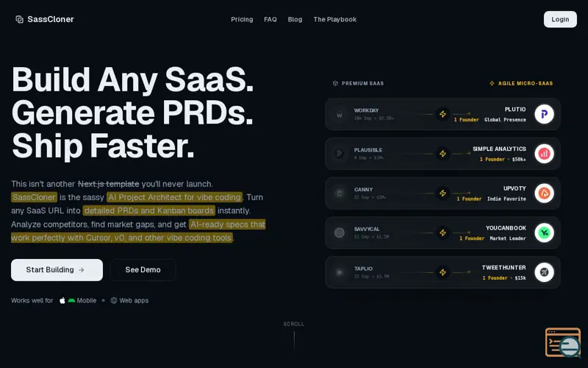Click the TAPLIO label
Screen dimensions: 588x368
point(363,269)
